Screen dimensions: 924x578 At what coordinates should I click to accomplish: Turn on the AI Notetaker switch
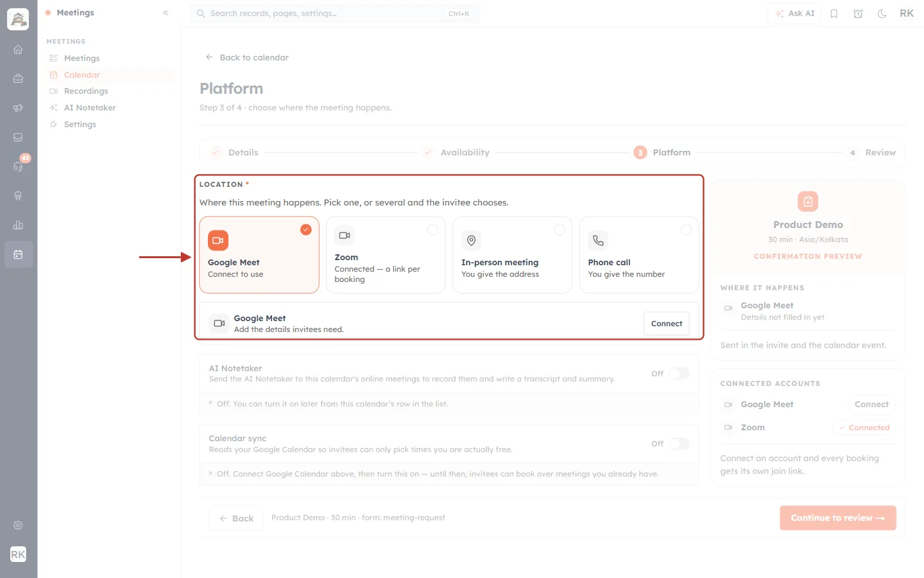pos(679,374)
